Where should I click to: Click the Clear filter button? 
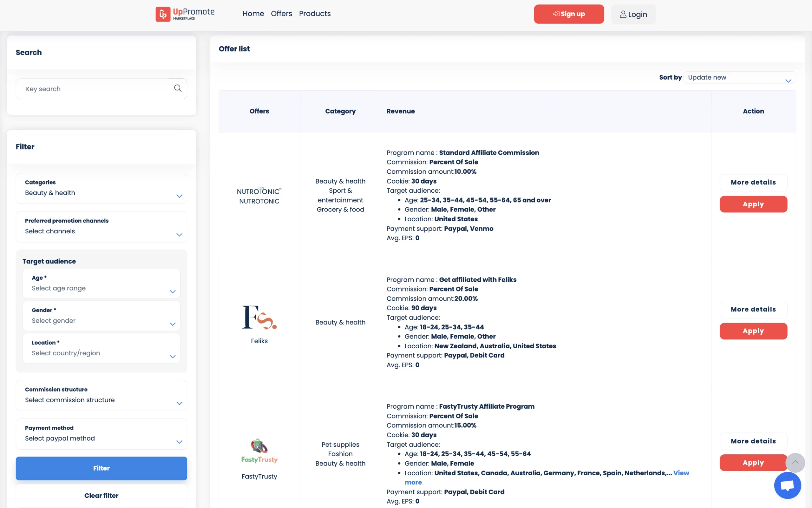(x=101, y=495)
